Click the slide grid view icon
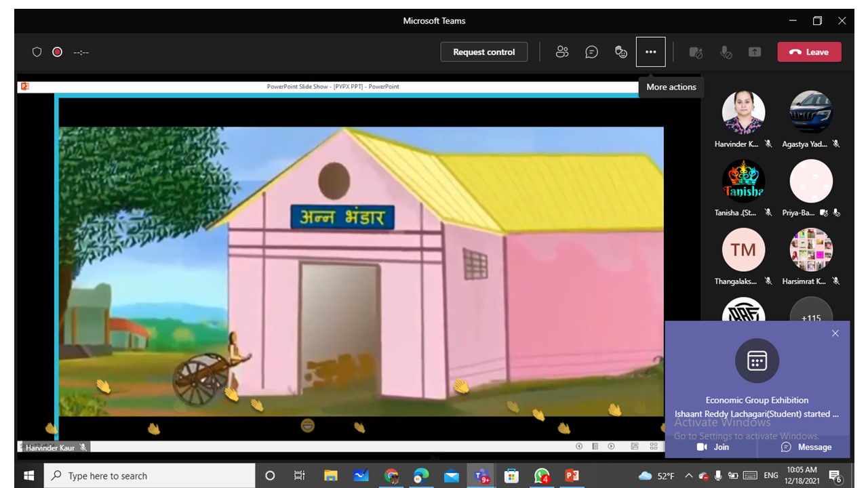868x488 pixels. tap(654, 446)
